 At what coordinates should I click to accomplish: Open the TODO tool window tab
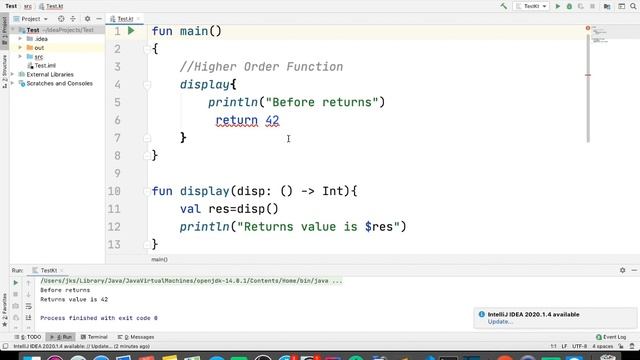28,337
